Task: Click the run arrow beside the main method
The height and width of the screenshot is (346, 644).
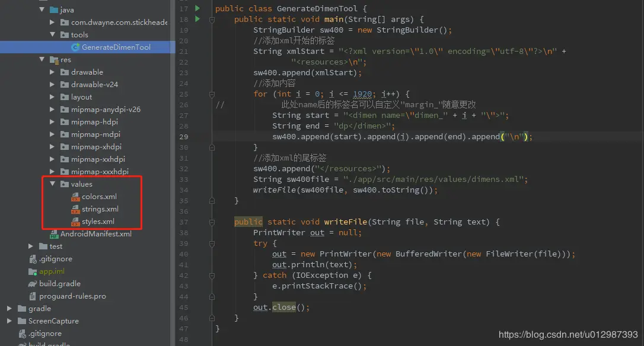Action: (x=197, y=19)
